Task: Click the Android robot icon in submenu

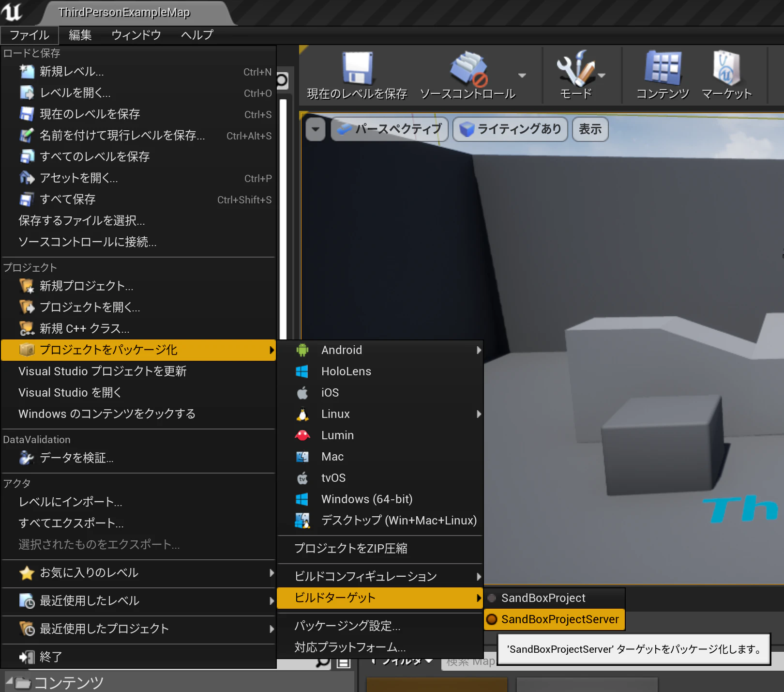Action: click(302, 350)
